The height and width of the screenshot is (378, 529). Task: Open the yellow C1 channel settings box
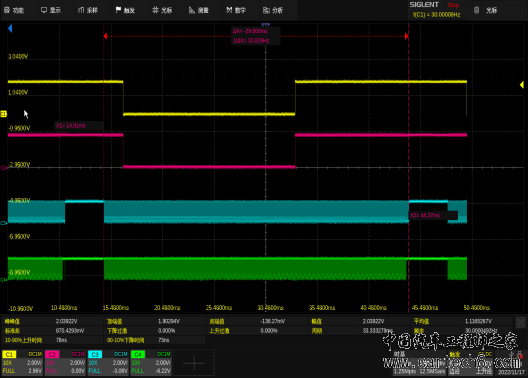pos(22,363)
